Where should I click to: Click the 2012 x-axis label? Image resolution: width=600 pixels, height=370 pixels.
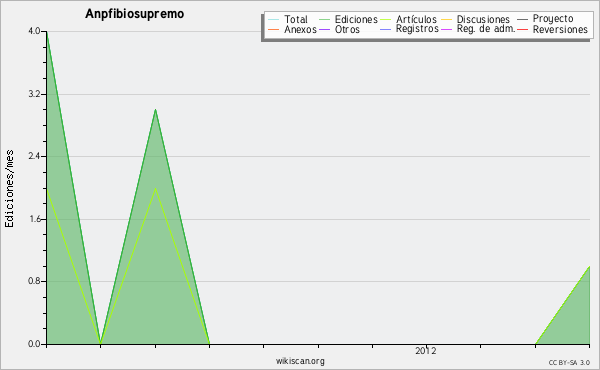(426, 351)
